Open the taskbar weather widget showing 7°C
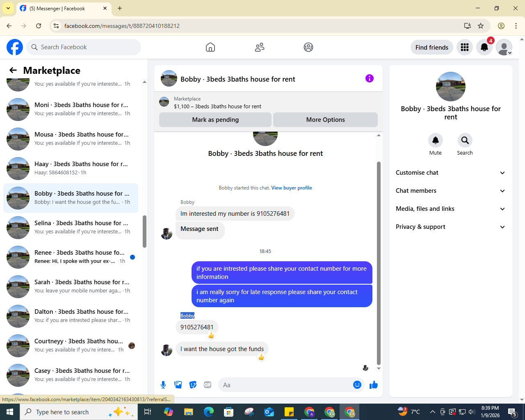 pos(409,412)
